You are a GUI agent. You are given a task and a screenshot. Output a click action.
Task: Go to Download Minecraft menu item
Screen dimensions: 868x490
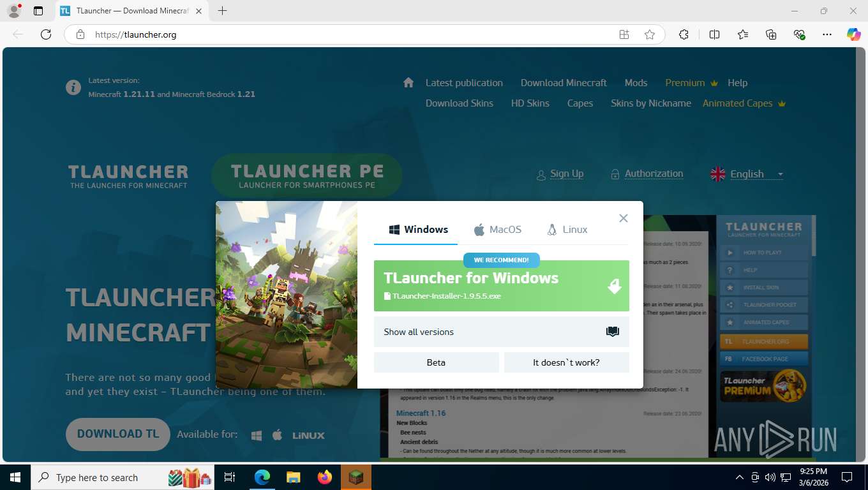pyautogui.click(x=564, y=83)
